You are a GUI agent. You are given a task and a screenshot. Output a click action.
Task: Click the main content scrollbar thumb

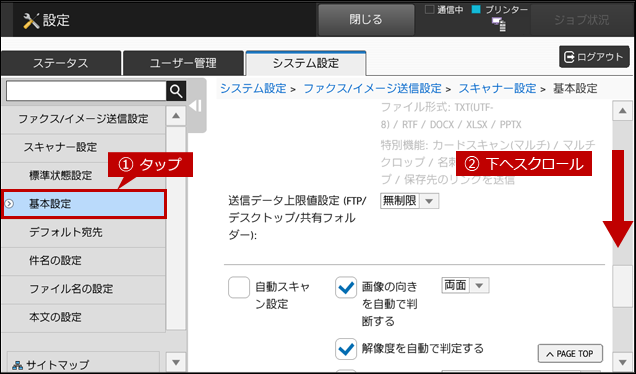[x=623, y=286]
